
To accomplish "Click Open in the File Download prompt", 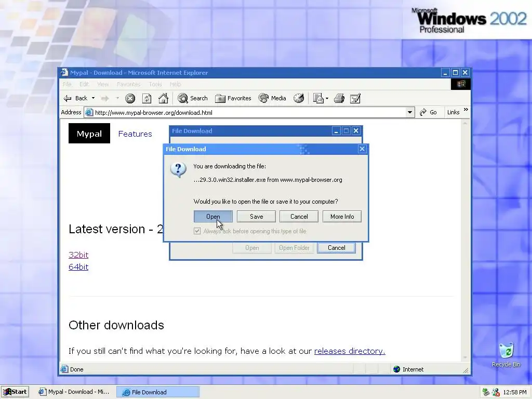I will tap(213, 217).
